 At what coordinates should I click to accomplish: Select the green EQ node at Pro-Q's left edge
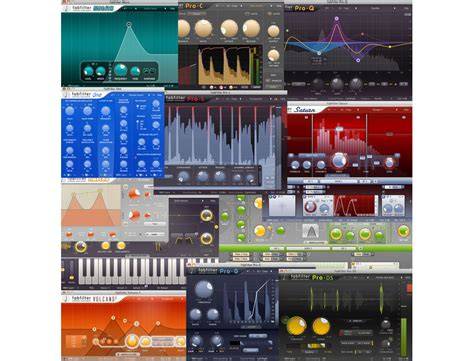point(287,31)
